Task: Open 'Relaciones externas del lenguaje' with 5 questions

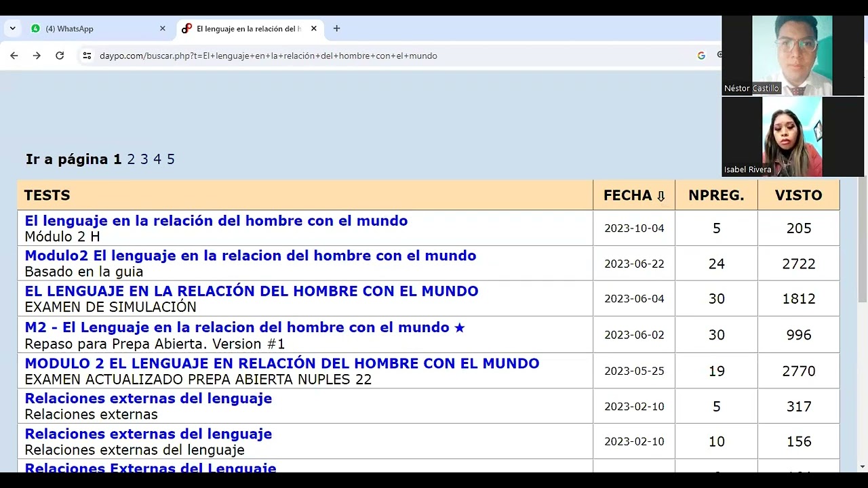Action: 149,399
